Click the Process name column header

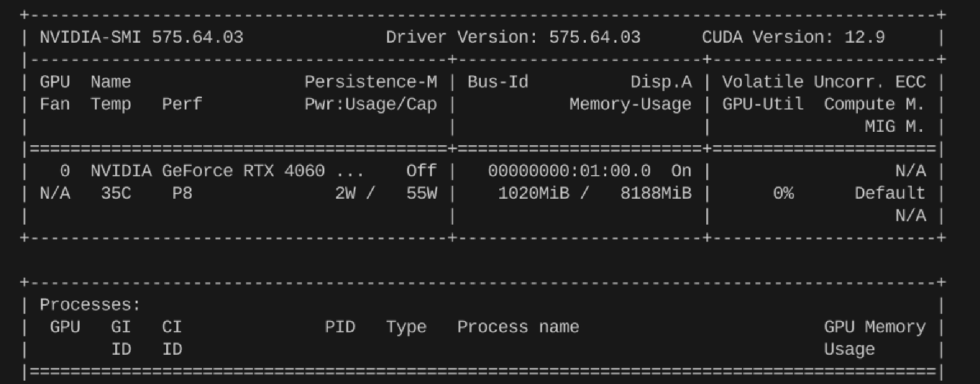pos(518,327)
